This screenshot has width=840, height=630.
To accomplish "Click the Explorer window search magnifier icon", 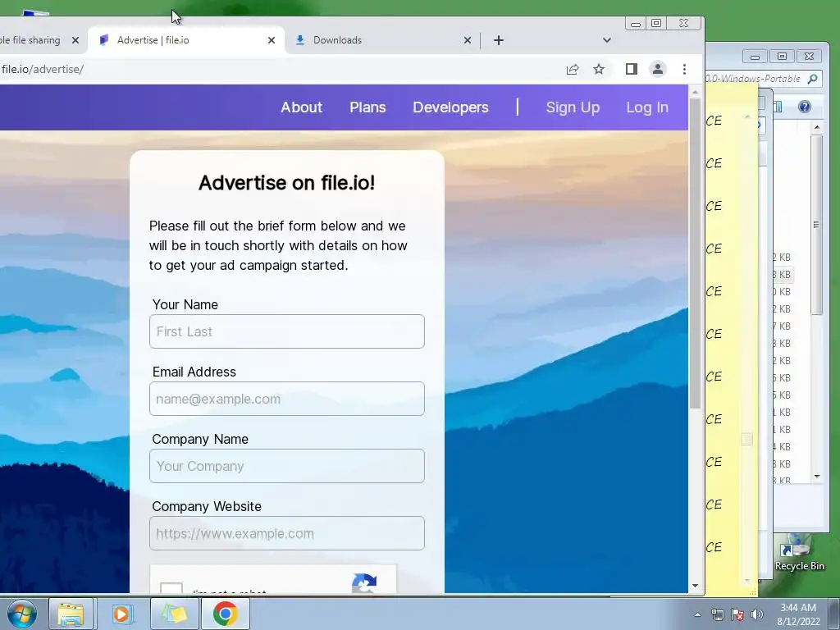I will [x=813, y=79].
